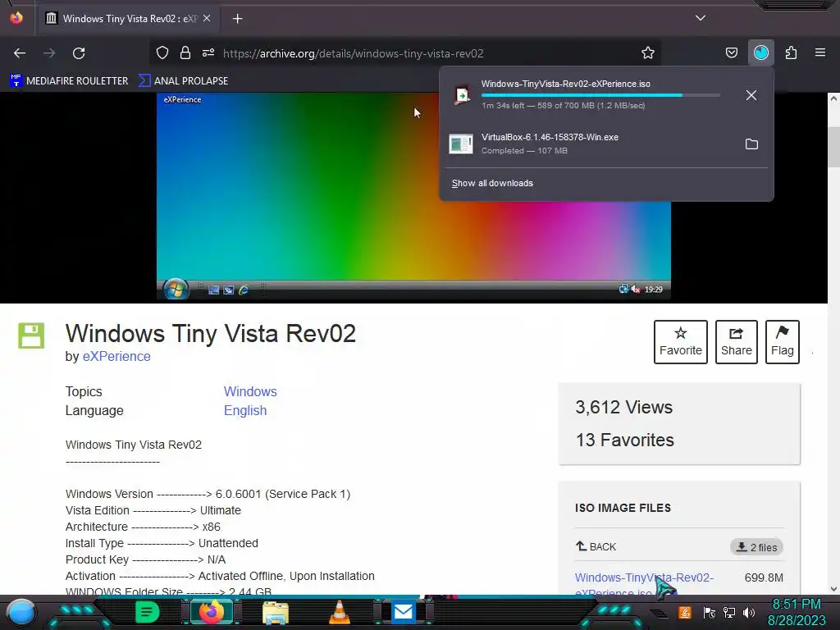Reload the current page

click(x=79, y=53)
